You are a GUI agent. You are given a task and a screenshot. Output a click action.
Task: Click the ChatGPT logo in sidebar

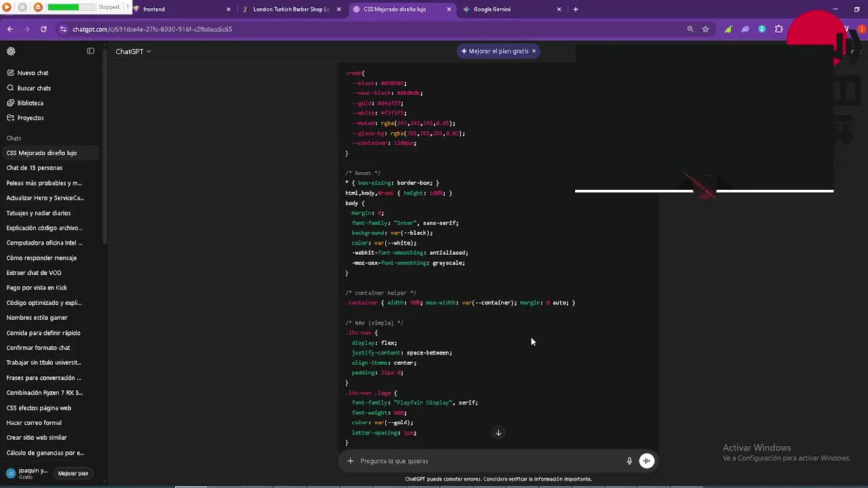pos(11,52)
